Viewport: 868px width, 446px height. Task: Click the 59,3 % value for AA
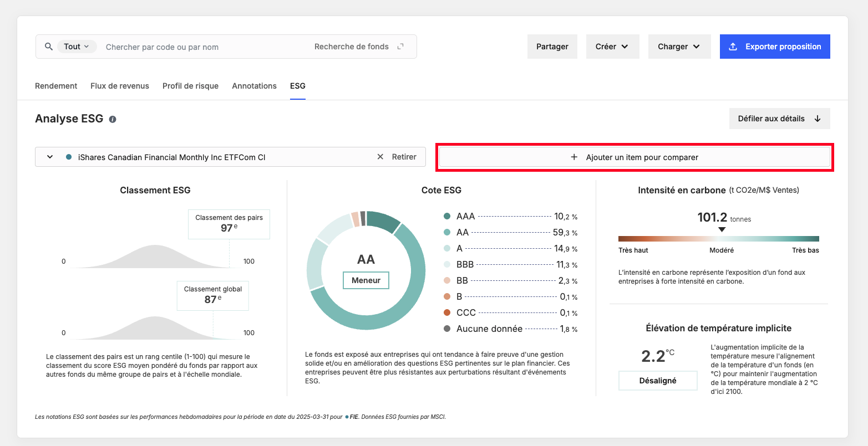[566, 233]
